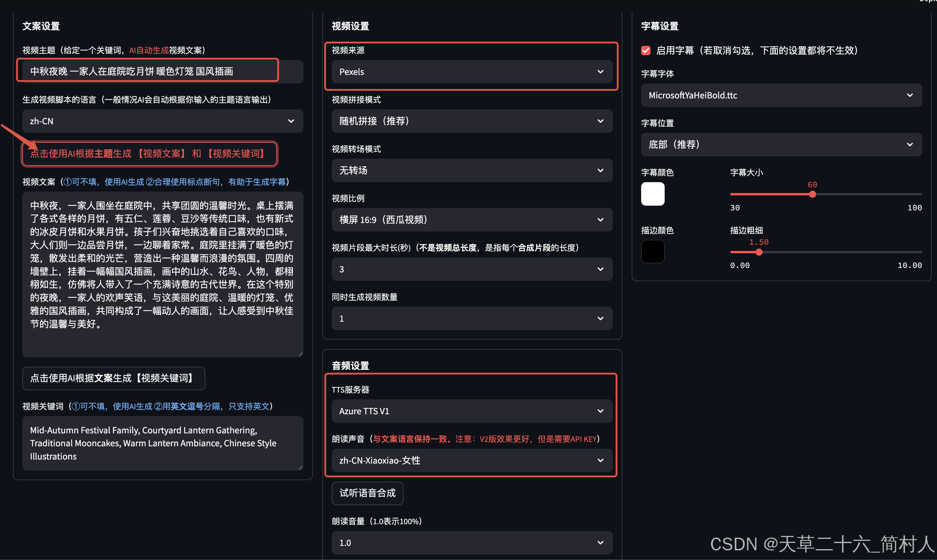Uncheck the 启用字幕 subtitle checkbox
The height and width of the screenshot is (560, 937).
646,50
